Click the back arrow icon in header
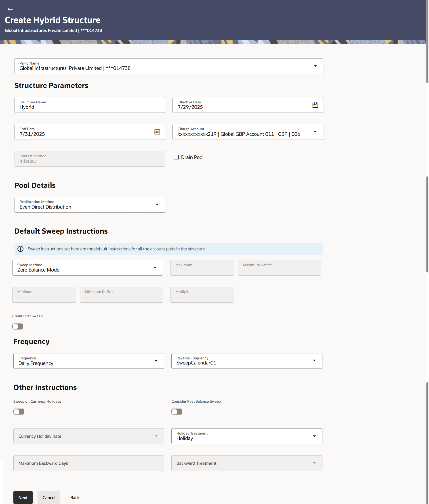Viewport: 429px width, 504px height. [10, 9]
